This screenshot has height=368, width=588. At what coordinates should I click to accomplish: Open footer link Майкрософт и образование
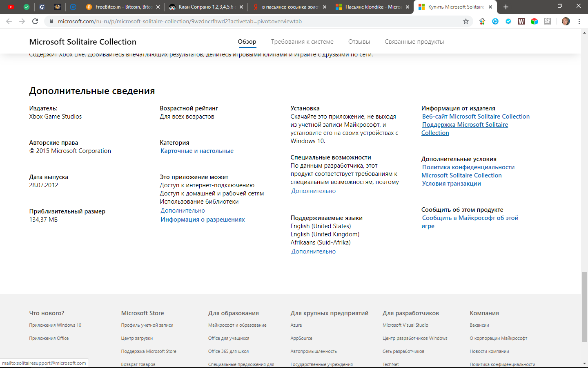pyautogui.click(x=237, y=325)
